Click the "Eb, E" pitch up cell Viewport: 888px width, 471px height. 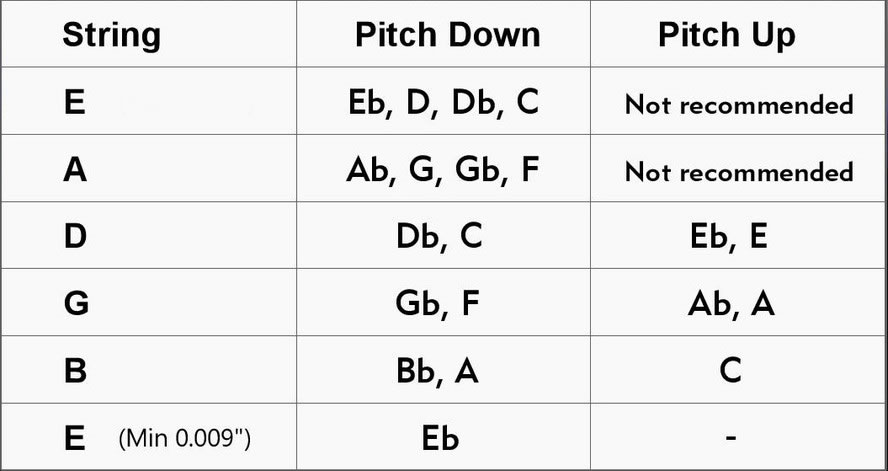point(730,236)
